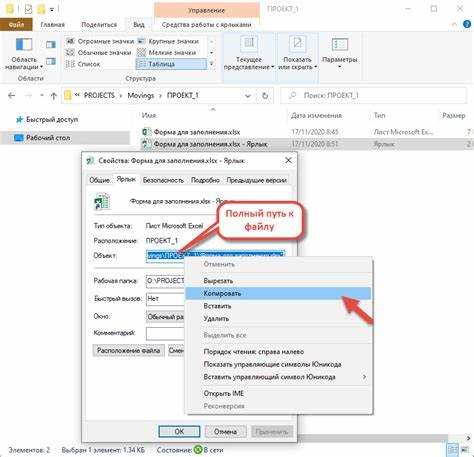The image size is (474, 457).
Task: Select the Table (Details) layout
Action: pos(171,64)
